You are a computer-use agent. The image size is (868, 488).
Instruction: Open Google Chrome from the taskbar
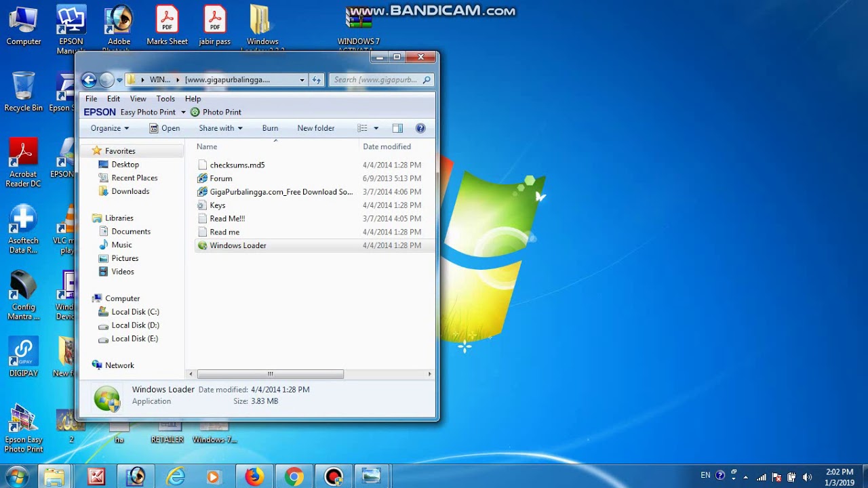pos(294,476)
